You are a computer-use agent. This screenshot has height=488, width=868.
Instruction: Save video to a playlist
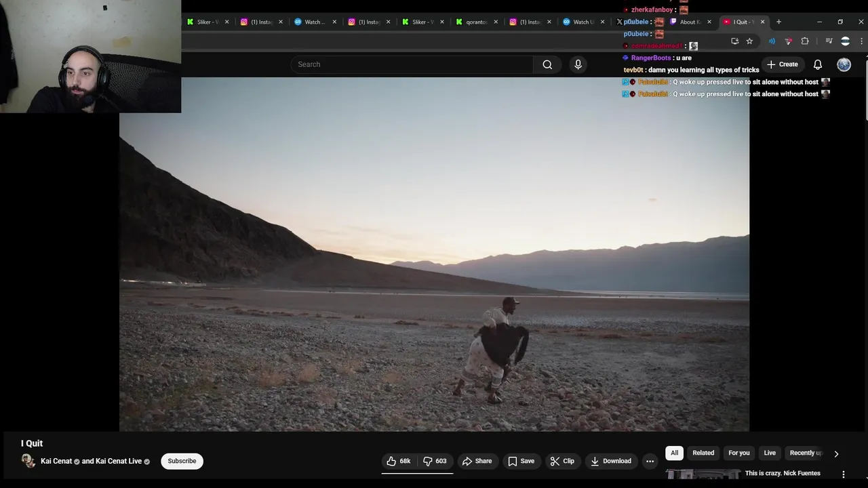click(x=521, y=461)
